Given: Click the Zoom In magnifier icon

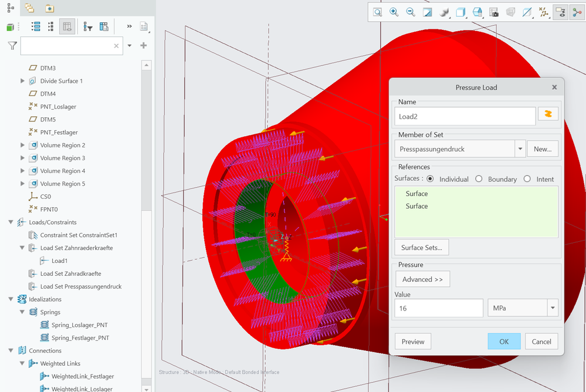Looking at the screenshot, I should tap(394, 12).
